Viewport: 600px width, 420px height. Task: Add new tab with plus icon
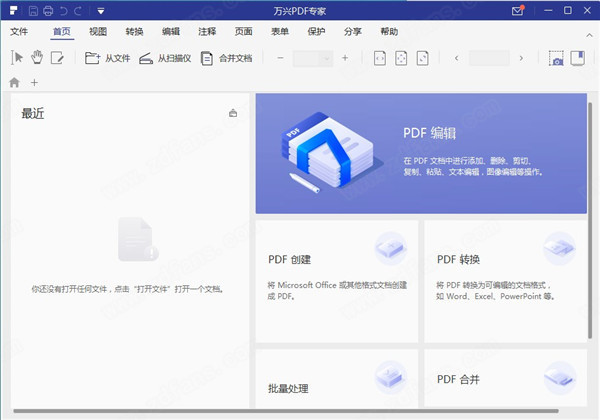tap(34, 82)
